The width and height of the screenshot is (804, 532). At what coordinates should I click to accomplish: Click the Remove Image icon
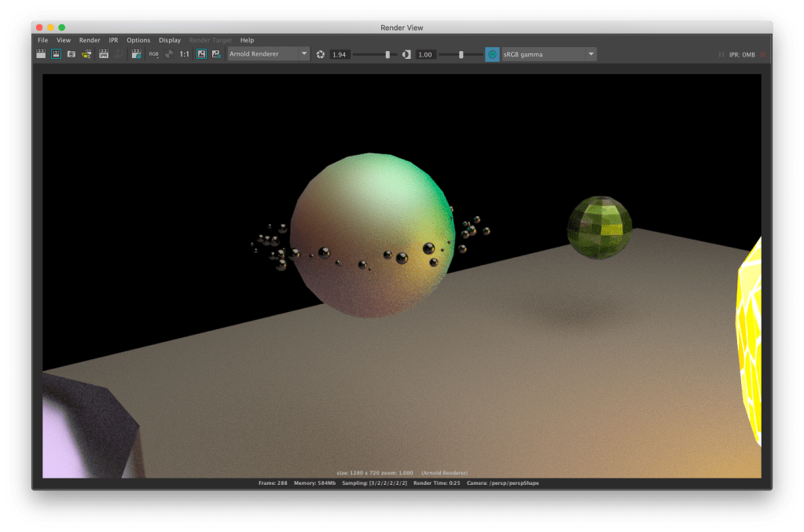pyautogui.click(x=215, y=54)
